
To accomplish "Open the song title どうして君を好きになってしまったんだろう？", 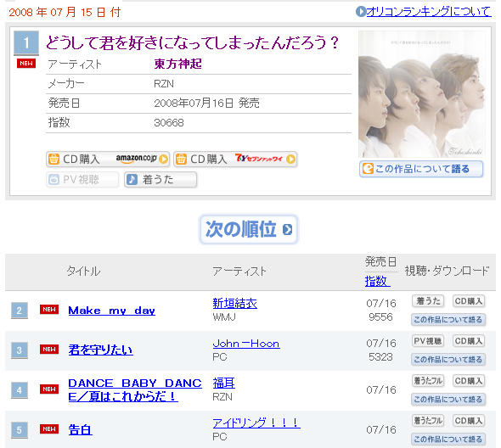I will pyautogui.click(x=192, y=42).
